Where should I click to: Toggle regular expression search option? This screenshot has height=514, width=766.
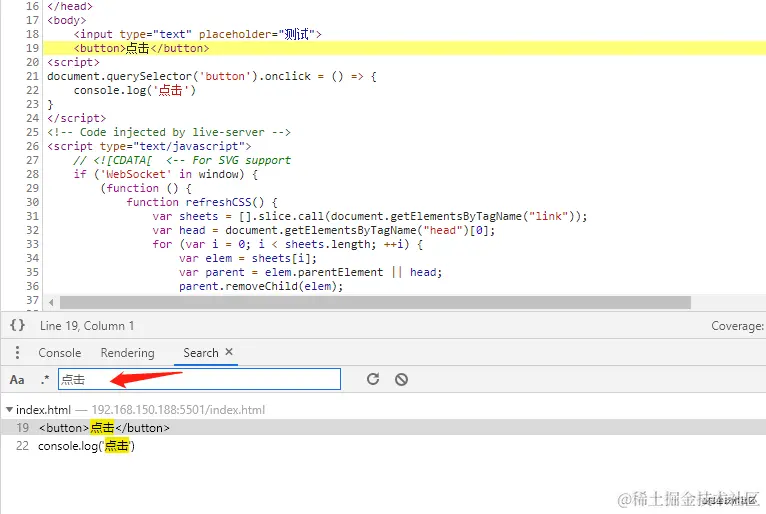point(45,379)
